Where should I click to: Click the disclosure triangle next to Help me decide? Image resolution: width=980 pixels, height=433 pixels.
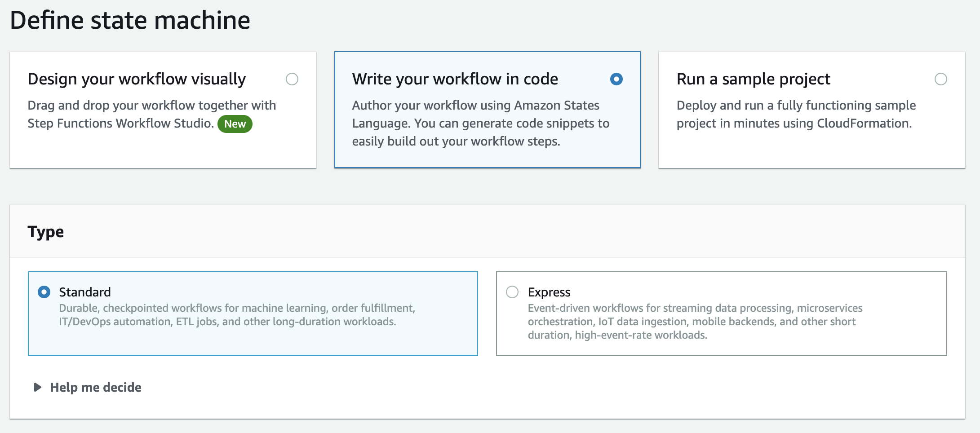(38, 387)
